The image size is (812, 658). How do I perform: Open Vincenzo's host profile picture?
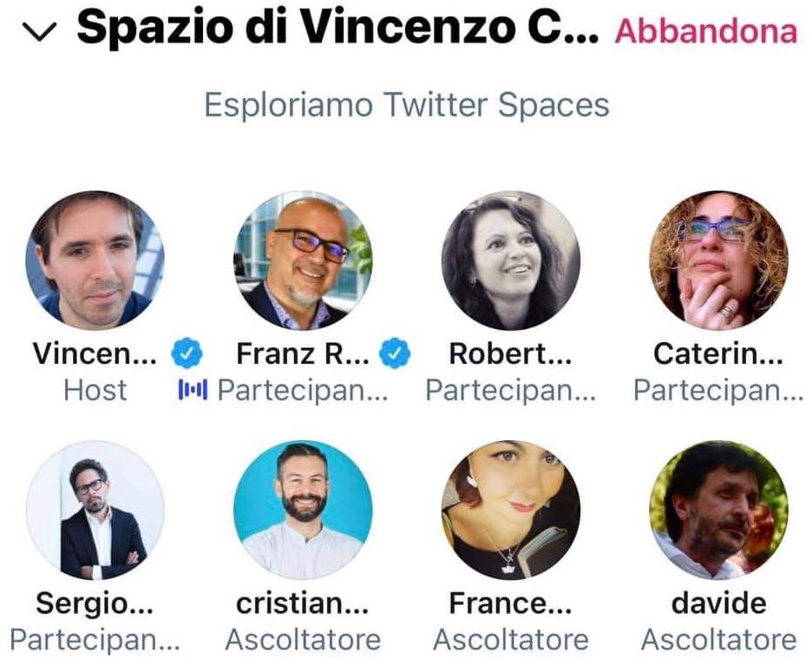95,260
